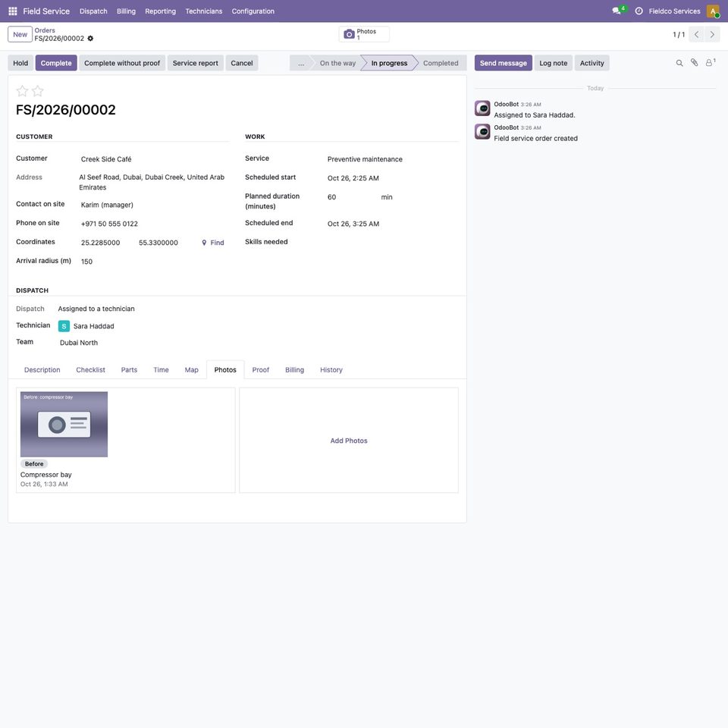Click the New button
This screenshot has height=728, width=728.
tap(20, 34)
